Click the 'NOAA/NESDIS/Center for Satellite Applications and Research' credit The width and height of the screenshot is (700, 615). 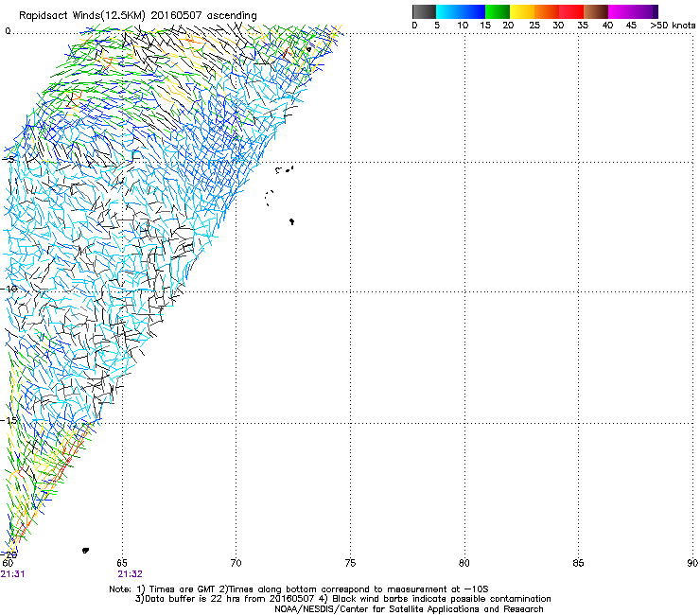(409, 609)
